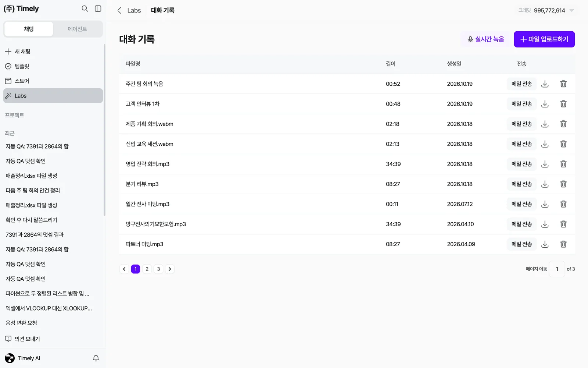Go to page 3
Screen dimensions: 588x368
(x=158, y=269)
